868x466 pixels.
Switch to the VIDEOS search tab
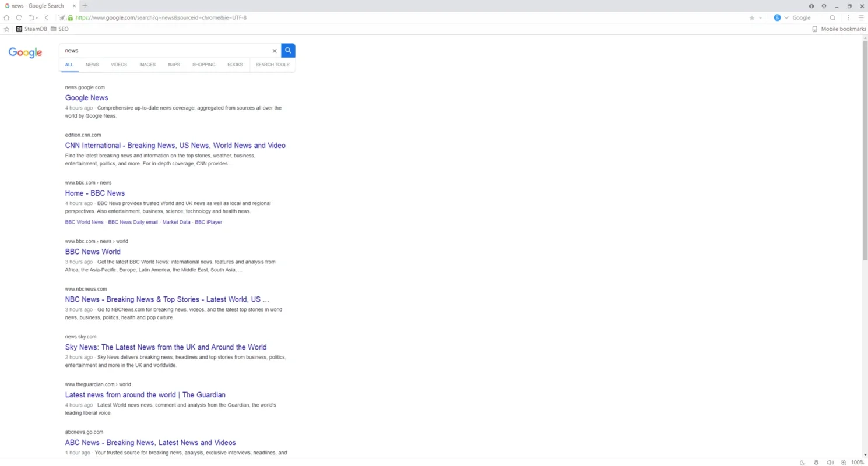pyautogui.click(x=119, y=65)
